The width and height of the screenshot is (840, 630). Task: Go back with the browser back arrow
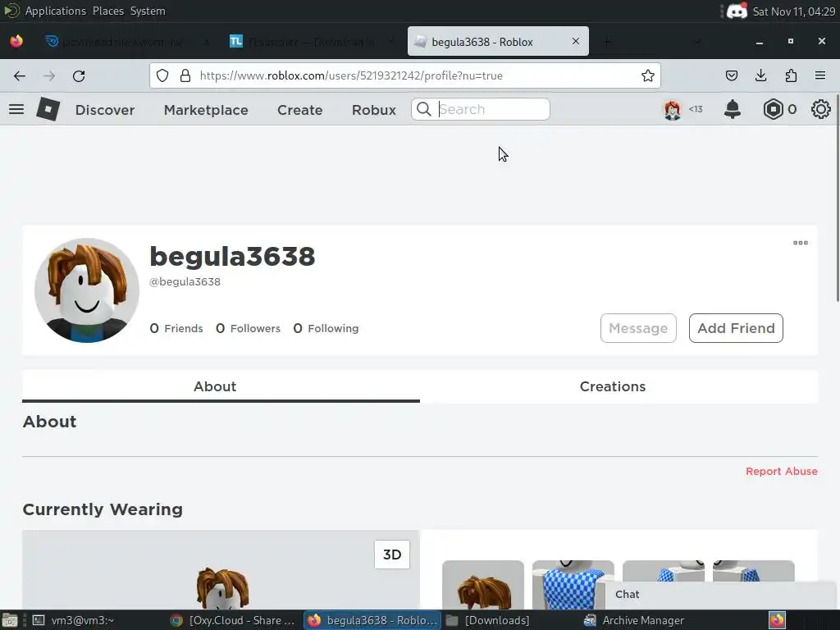[x=20, y=76]
